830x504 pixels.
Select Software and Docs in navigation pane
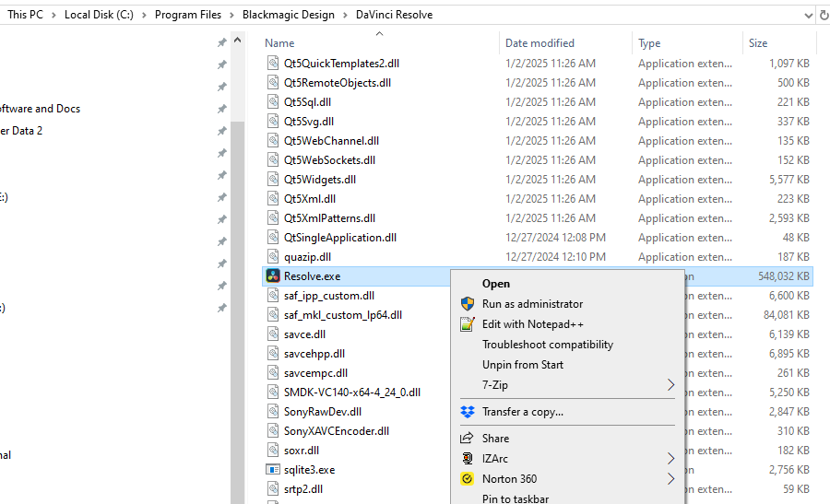click(41, 109)
